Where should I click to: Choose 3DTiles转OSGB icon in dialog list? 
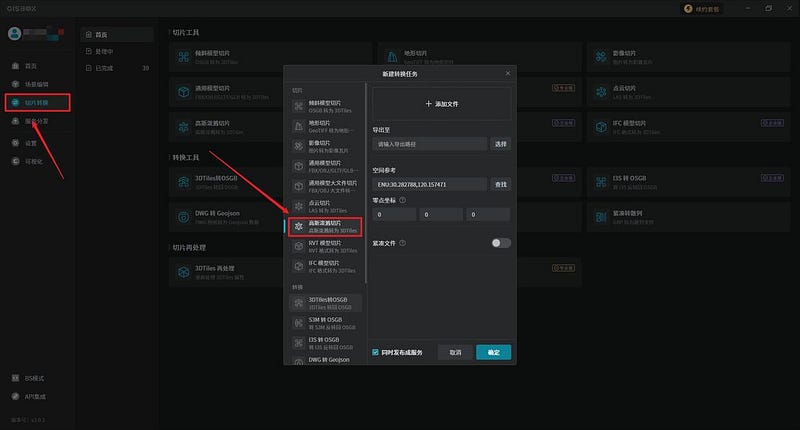298,303
